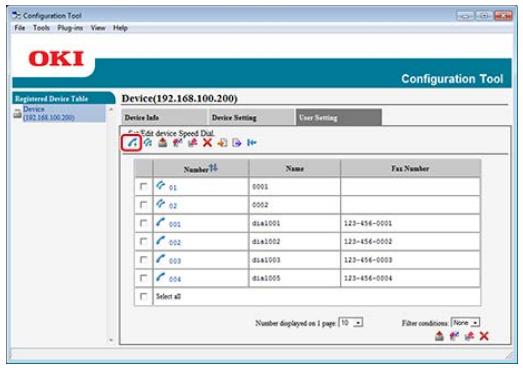Screen dimensions: 523x368
Task: Click the fax number 123-456-0003
Action: tap(368, 260)
